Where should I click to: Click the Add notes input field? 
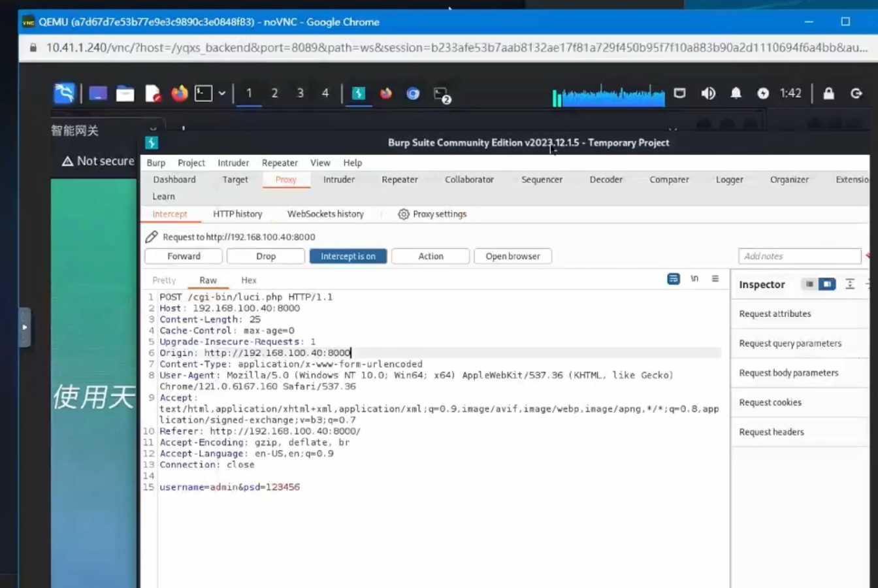click(800, 256)
